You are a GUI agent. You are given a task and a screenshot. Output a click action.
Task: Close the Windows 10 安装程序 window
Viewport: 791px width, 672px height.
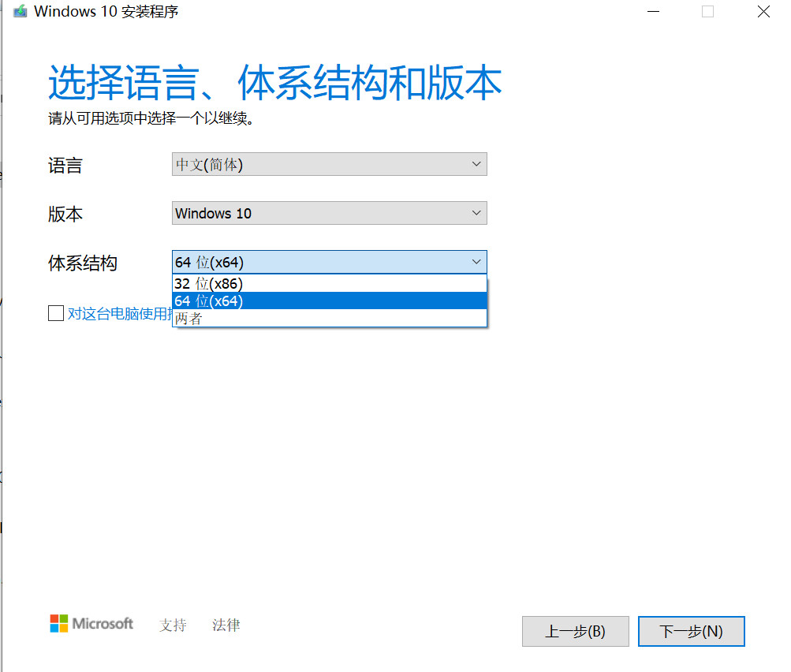(x=762, y=12)
